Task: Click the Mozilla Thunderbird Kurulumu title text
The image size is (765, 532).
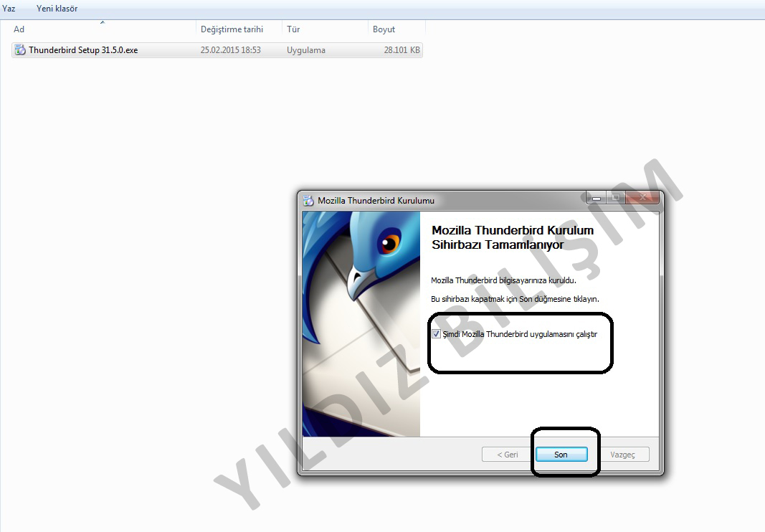Action: tap(376, 201)
